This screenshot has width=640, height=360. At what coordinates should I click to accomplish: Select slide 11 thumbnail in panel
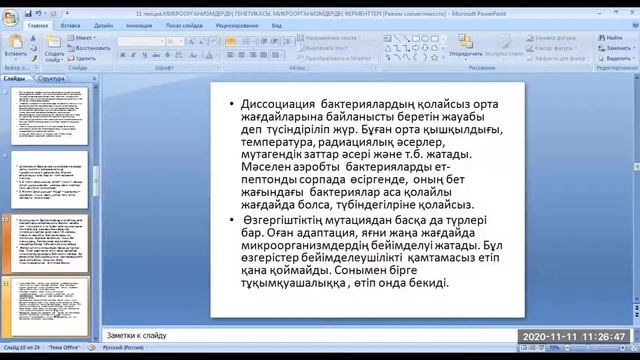point(49,307)
